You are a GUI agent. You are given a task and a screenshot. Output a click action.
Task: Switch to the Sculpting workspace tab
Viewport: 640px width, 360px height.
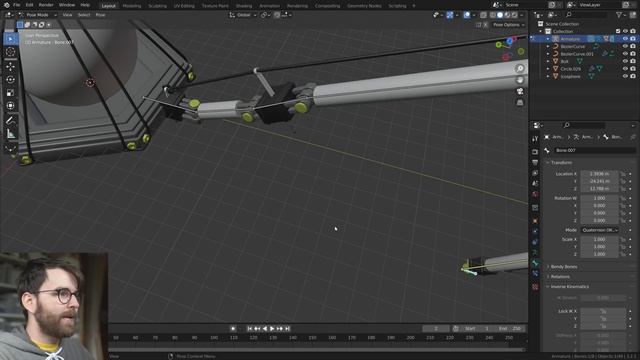tap(157, 6)
